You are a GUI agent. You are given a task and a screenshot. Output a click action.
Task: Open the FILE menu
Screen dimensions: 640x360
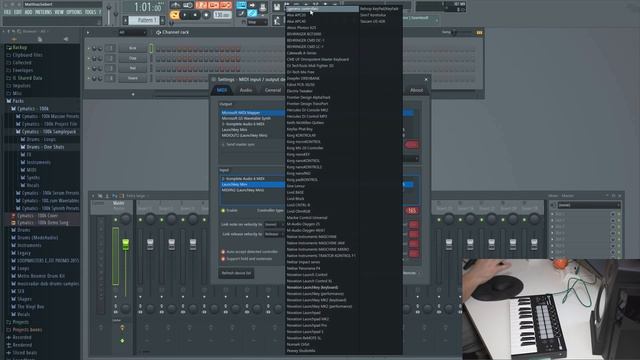point(7,12)
